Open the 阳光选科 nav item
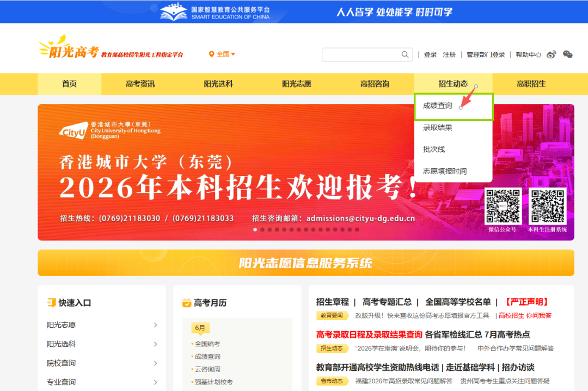This screenshot has height=391, width=588. (x=219, y=84)
